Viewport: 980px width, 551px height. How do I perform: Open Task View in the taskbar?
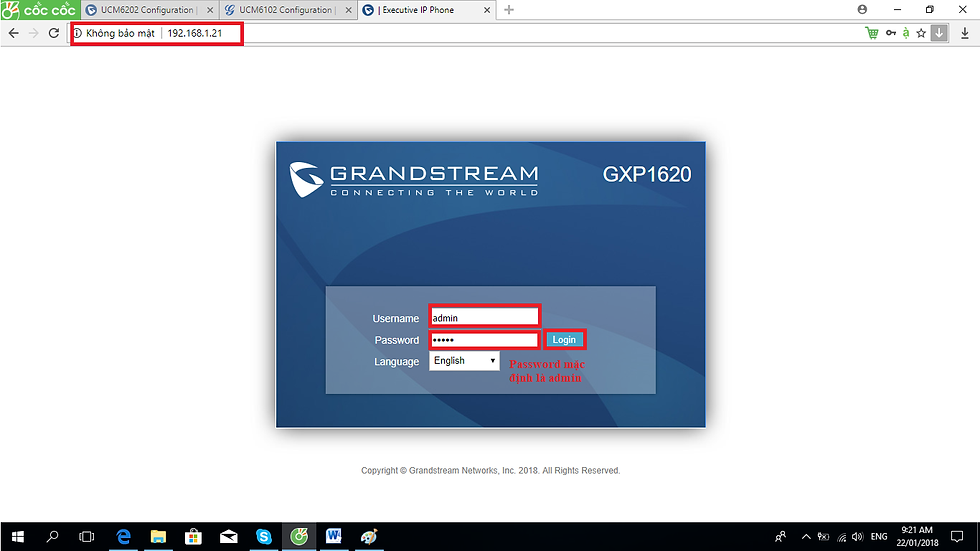point(87,537)
